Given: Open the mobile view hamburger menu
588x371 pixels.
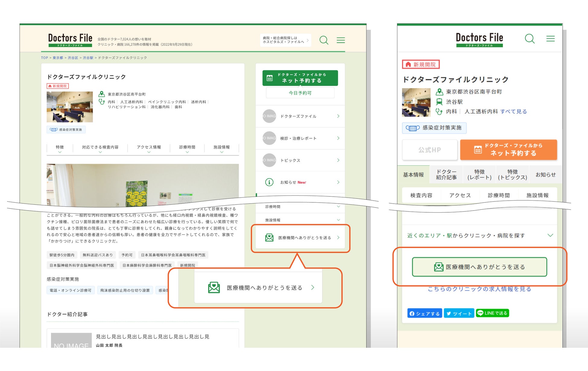Looking at the screenshot, I should point(550,39).
